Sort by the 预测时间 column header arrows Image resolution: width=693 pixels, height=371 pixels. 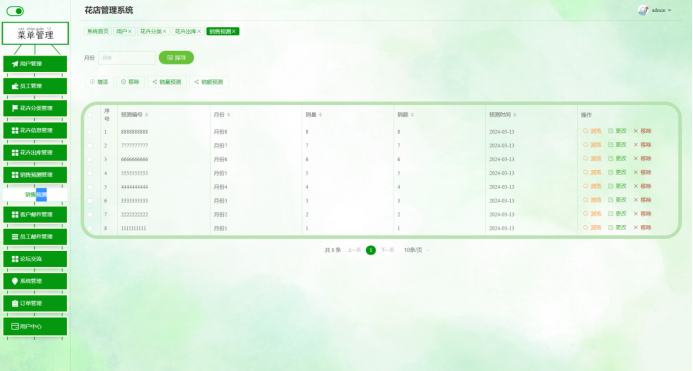click(x=515, y=115)
